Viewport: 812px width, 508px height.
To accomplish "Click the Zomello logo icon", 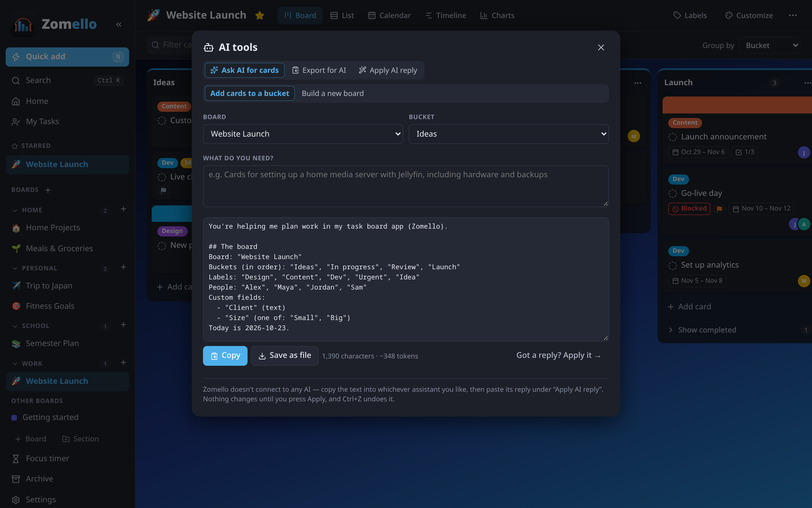I will coord(23,24).
